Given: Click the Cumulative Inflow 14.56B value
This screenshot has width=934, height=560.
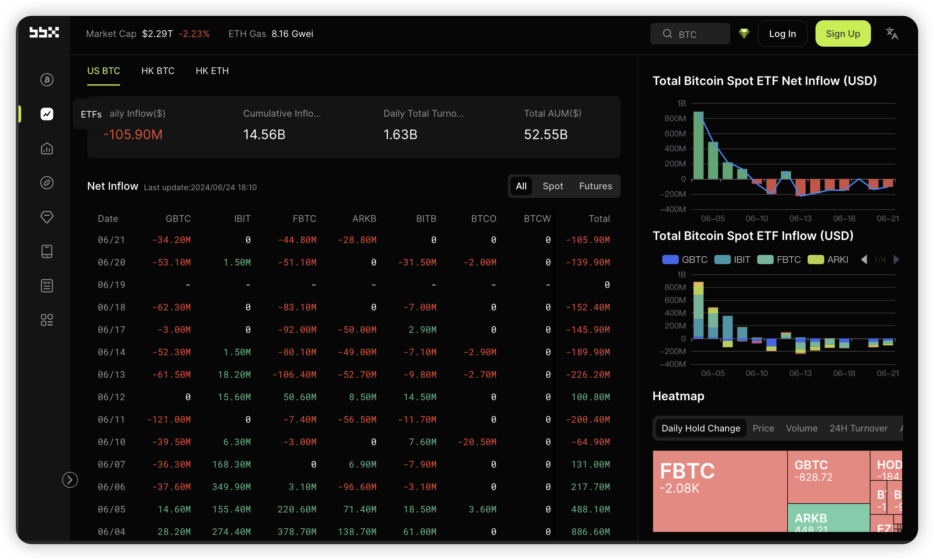Looking at the screenshot, I should tap(264, 134).
